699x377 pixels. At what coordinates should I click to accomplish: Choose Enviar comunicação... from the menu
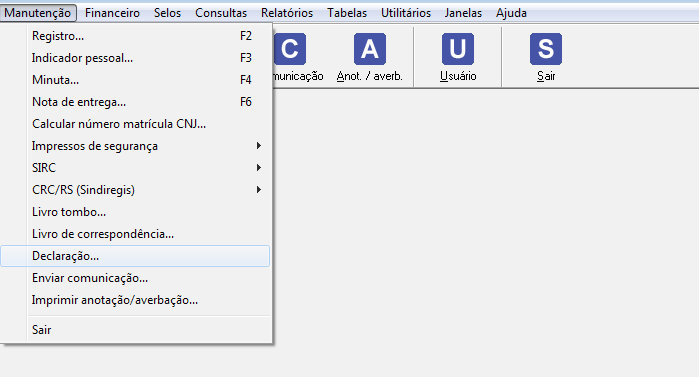[x=136, y=278]
